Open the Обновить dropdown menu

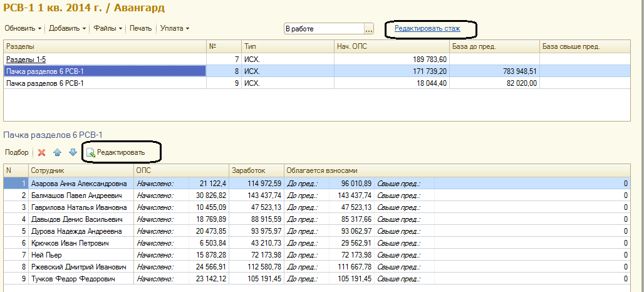click(23, 28)
